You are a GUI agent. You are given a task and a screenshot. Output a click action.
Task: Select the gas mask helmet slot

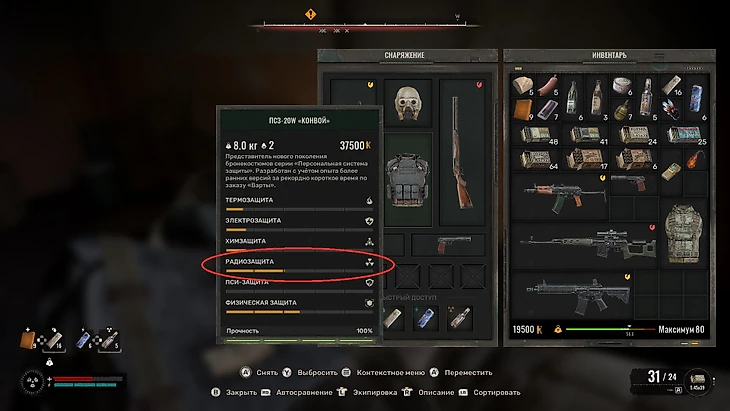point(408,103)
